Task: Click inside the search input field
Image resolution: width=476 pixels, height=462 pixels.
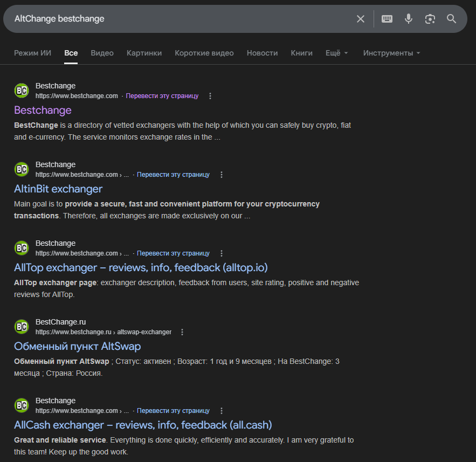Action: coord(162,18)
